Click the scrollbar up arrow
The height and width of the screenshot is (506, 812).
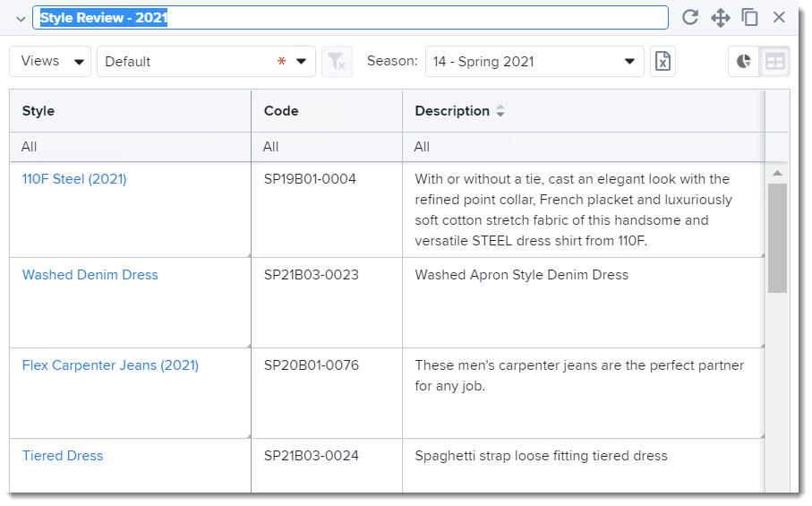coord(777,173)
